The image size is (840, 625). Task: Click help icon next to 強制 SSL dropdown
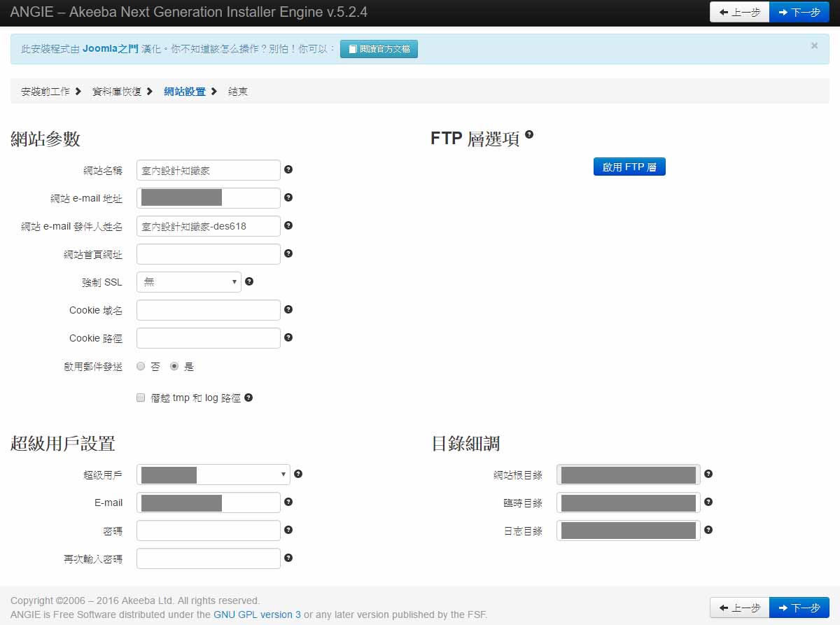(249, 281)
